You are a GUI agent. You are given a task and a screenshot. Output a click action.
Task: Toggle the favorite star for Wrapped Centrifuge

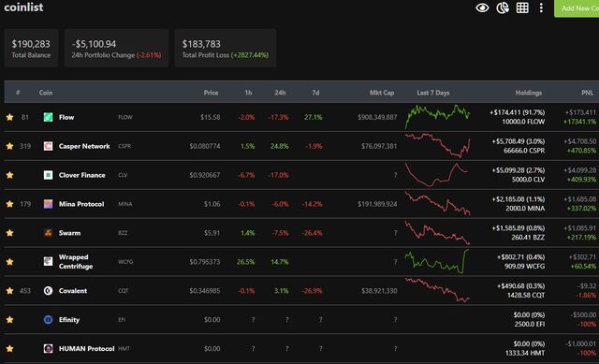tap(10, 262)
